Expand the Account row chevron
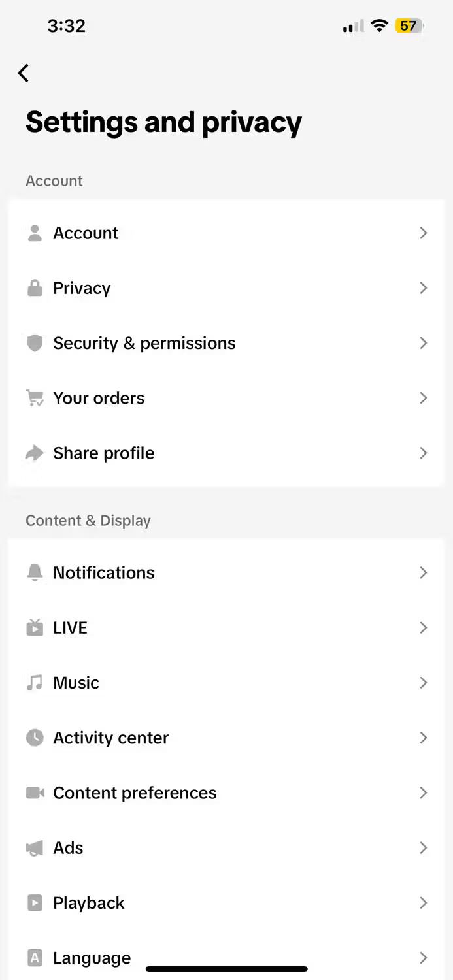This screenshot has height=980, width=453. (424, 233)
